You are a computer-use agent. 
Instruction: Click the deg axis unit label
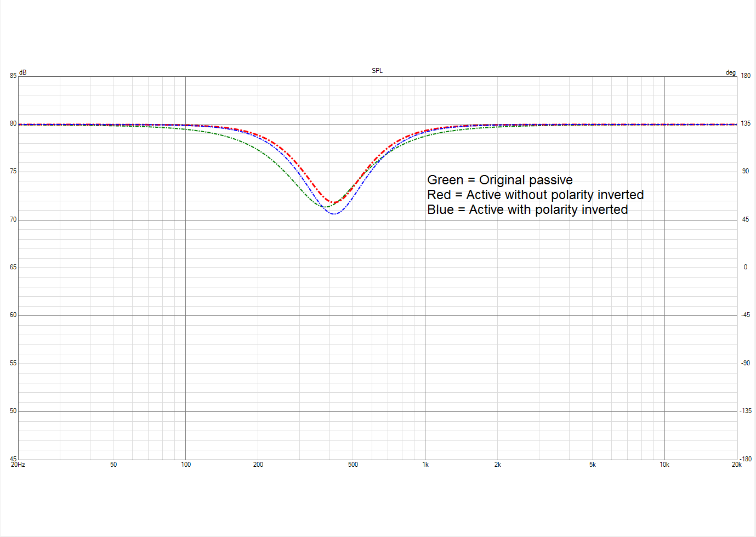(731, 72)
